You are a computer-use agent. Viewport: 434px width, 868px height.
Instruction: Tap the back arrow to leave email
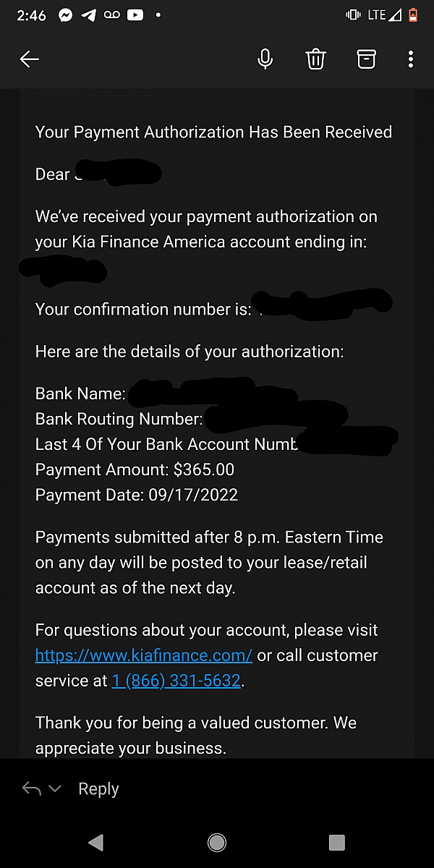pos(30,59)
